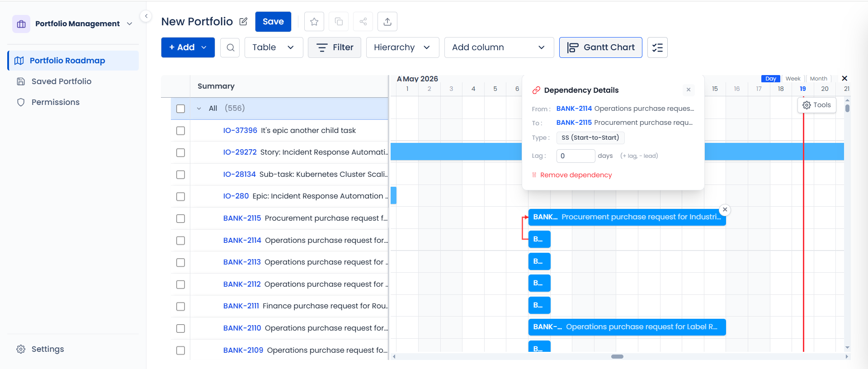This screenshot has height=369, width=868.
Task: Open the Add button dropdown
Action: (204, 47)
